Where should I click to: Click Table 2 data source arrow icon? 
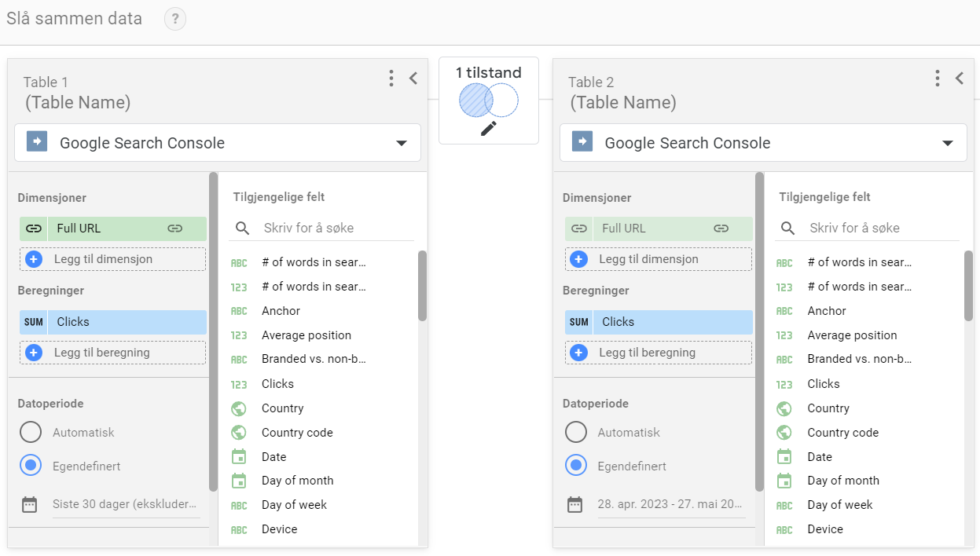(582, 142)
